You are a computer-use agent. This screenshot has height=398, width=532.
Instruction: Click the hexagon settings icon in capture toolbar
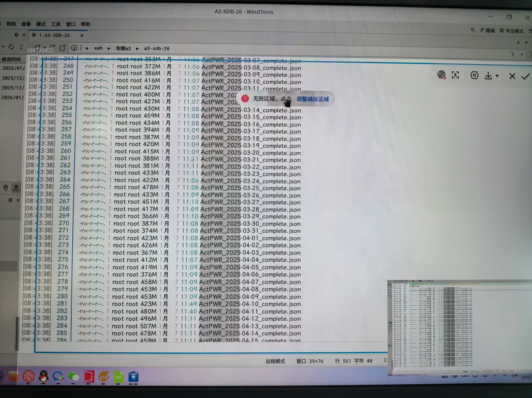[474, 75]
